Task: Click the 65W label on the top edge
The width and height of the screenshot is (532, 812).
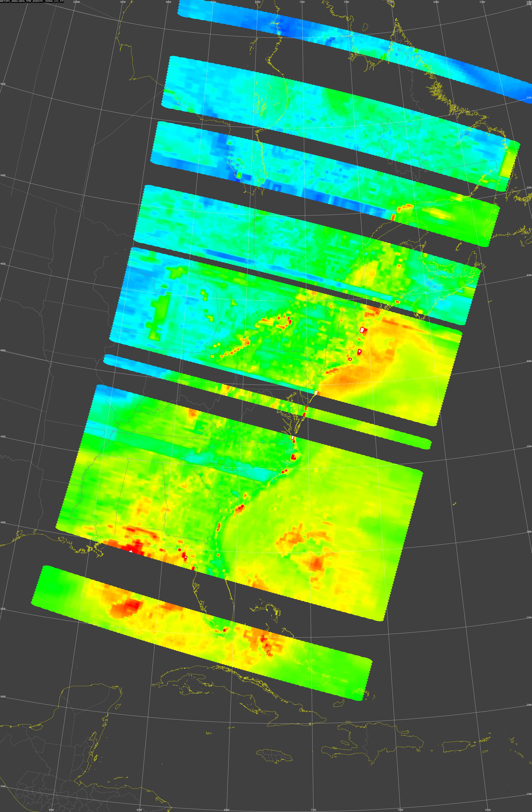Action: [x=391, y=2]
